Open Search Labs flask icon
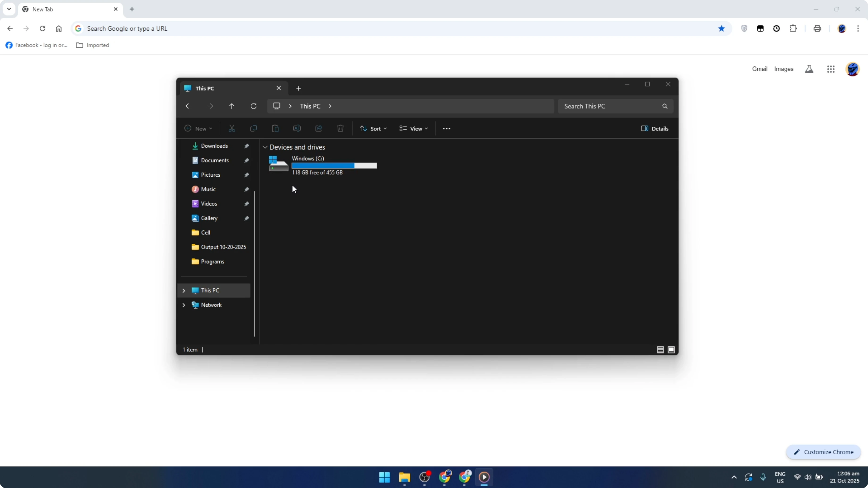Screen dimensions: 868x488 pos(809,69)
